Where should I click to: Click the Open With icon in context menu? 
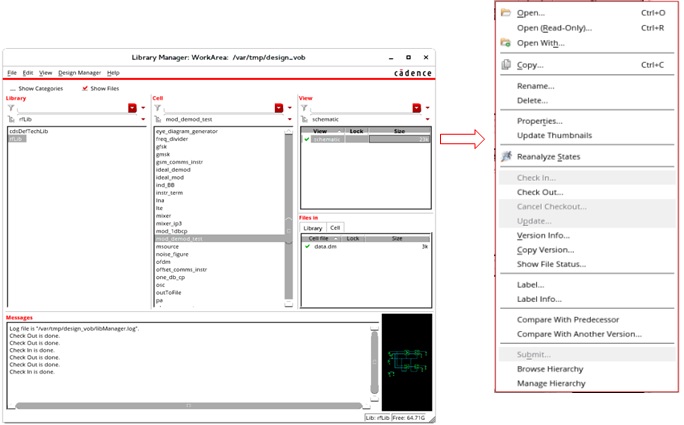[x=506, y=43]
